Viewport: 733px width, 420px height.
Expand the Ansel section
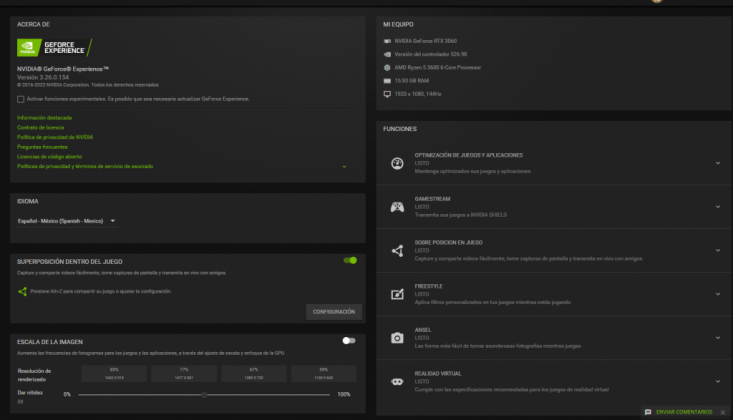coord(718,338)
